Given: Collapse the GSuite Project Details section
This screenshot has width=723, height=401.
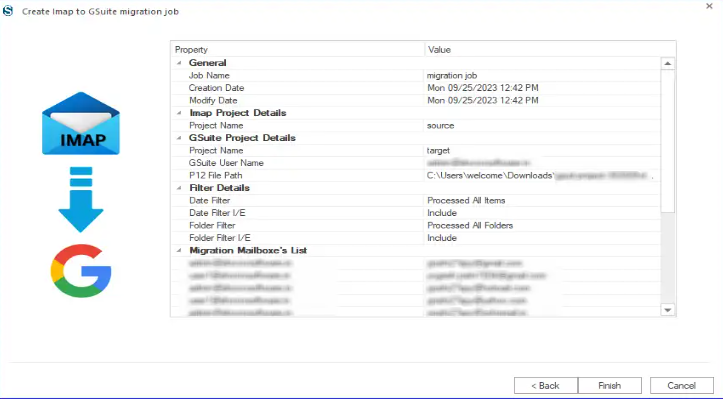Looking at the screenshot, I should click(x=179, y=138).
